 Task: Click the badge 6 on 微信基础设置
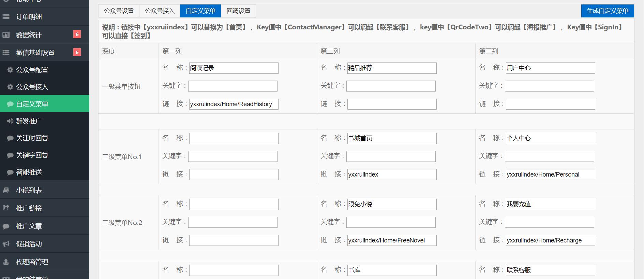point(77,52)
